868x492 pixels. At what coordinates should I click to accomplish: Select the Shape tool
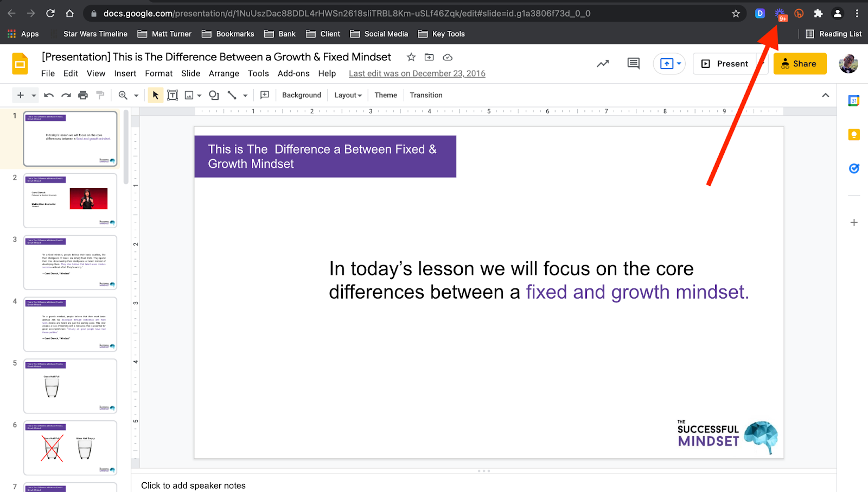[214, 95]
